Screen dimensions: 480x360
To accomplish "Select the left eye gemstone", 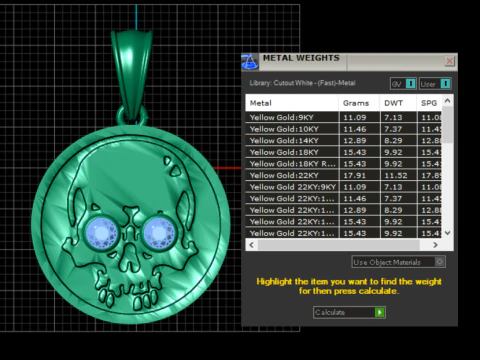I will (x=102, y=233).
